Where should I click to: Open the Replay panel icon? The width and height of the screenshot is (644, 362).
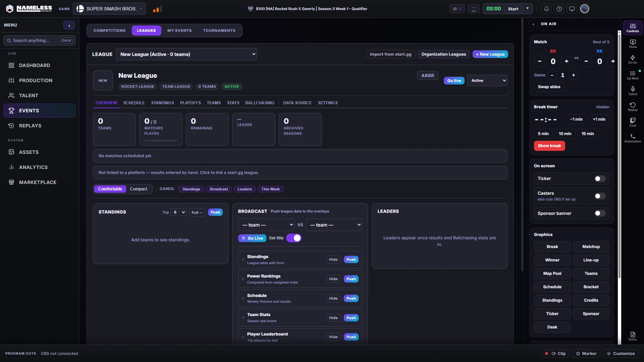click(x=633, y=107)
